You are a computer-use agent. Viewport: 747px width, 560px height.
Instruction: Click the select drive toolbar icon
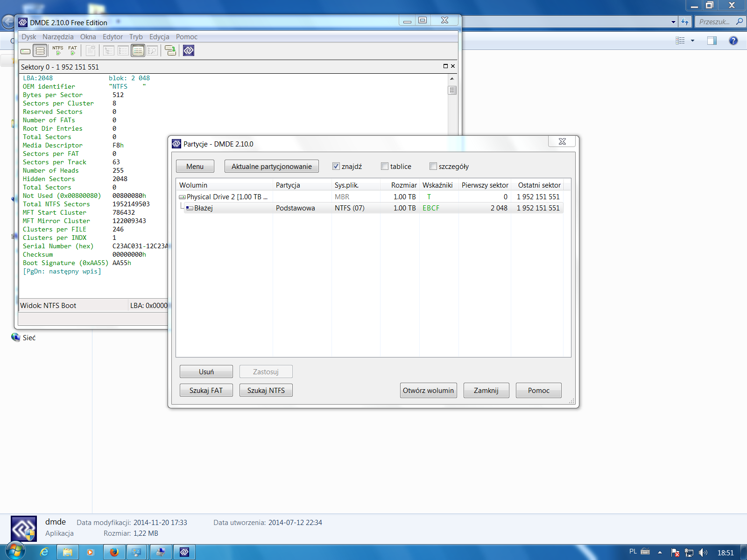click(26, 51)
